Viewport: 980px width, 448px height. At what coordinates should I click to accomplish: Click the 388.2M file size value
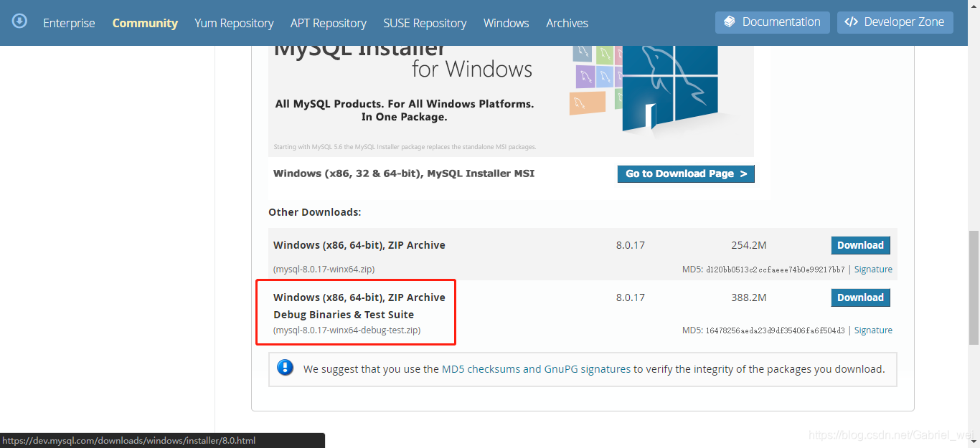pos(749,297)
